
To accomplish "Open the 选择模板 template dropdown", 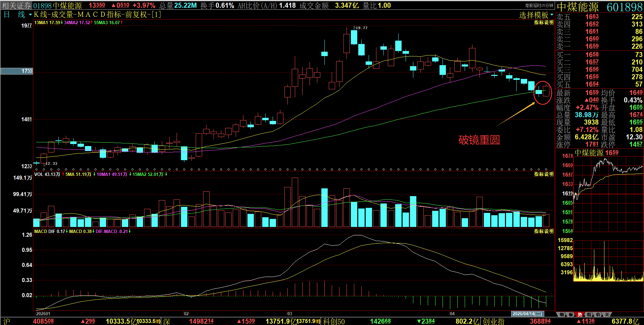I will click(536, 15).
